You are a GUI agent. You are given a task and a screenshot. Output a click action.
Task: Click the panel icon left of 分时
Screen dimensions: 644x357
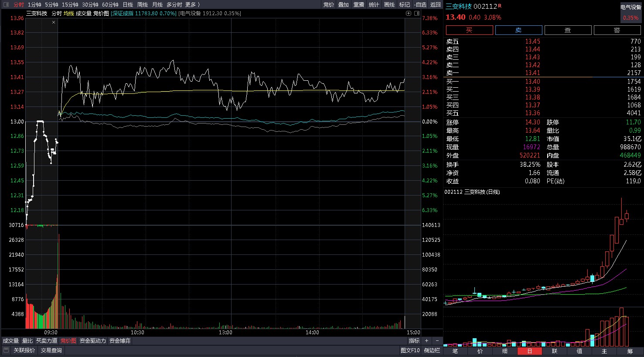click(6, 4)
